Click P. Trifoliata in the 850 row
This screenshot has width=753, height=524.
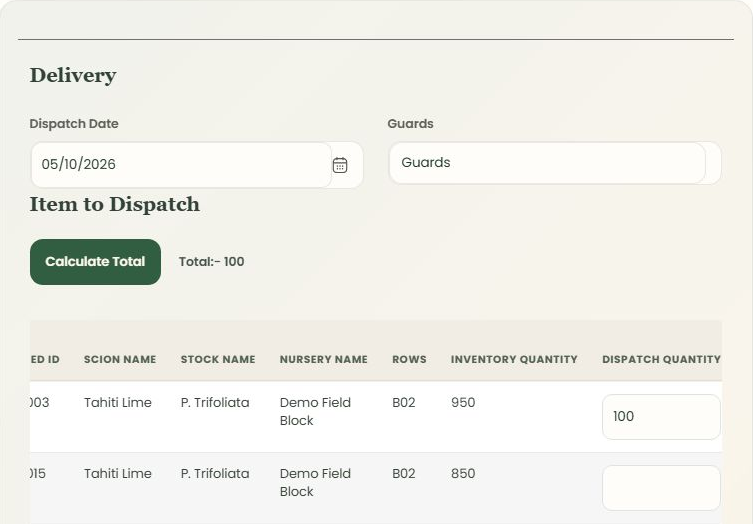pos(215,474)
